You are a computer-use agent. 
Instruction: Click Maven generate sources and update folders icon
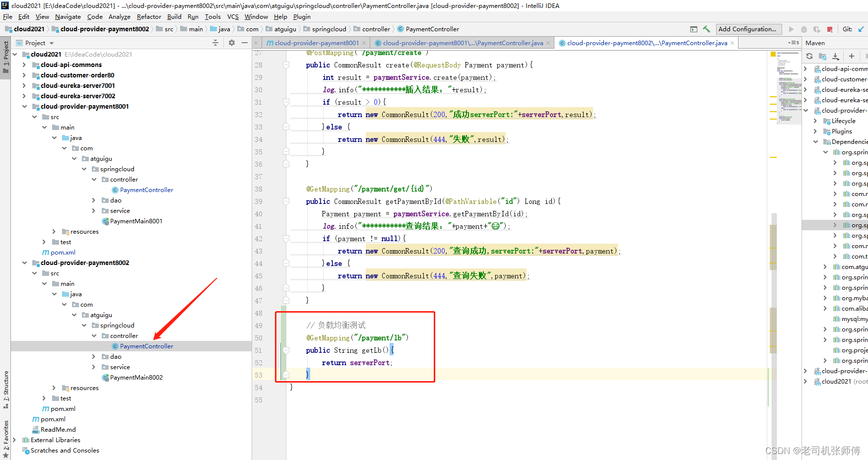pos(822,56)
